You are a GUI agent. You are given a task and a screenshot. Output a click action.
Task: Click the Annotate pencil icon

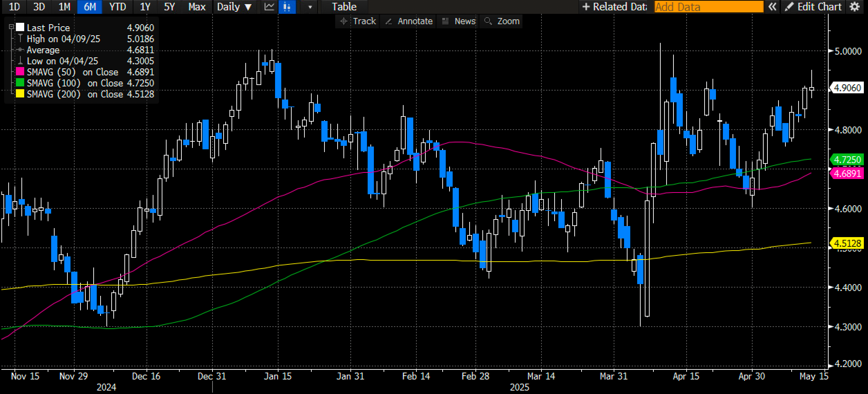[388, 21]
